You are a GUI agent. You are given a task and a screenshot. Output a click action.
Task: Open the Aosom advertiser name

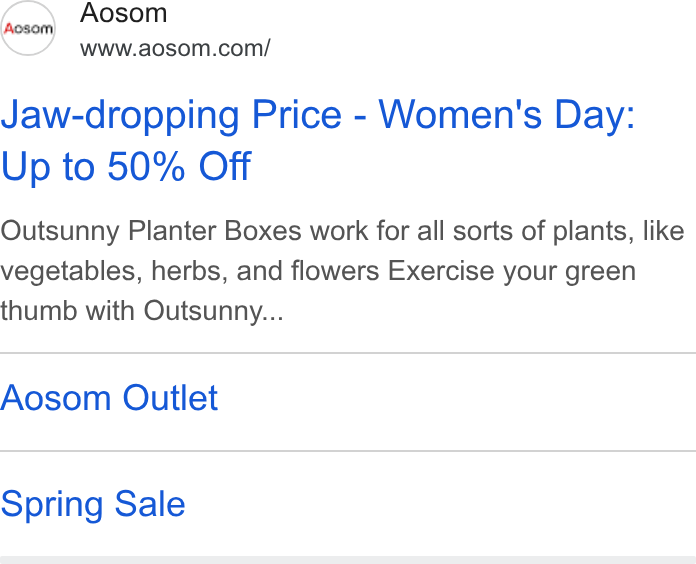(123, 12)
